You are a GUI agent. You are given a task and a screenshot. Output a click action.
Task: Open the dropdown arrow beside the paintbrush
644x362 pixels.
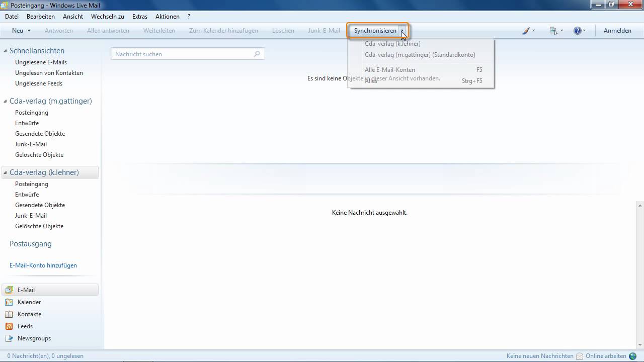(x=533, y=31)
